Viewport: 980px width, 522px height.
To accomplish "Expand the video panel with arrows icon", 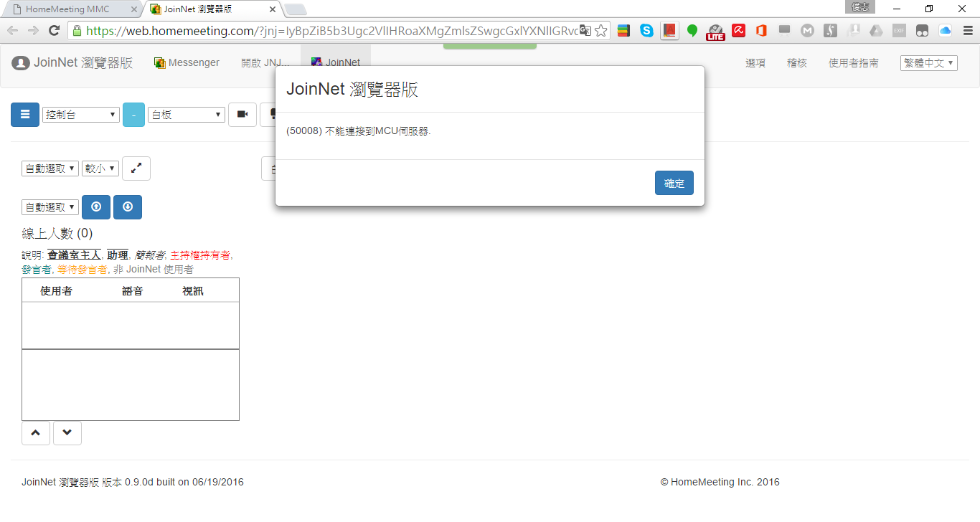I will tap(136, 169).
